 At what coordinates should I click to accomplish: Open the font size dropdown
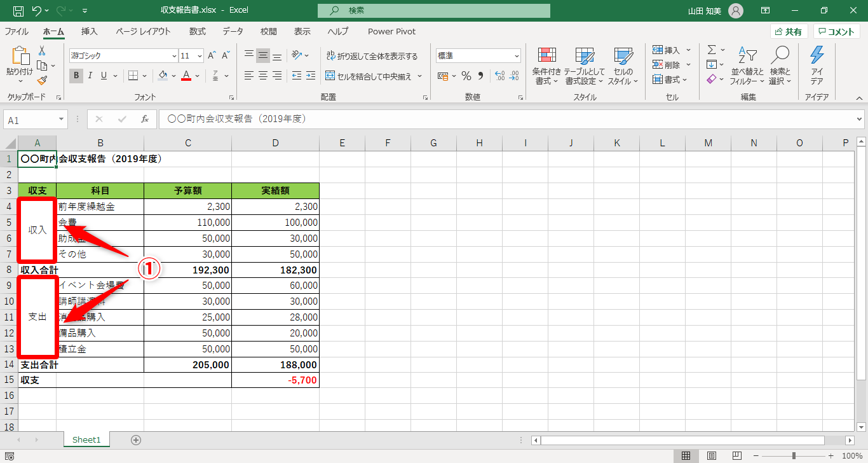click(200, 56)
